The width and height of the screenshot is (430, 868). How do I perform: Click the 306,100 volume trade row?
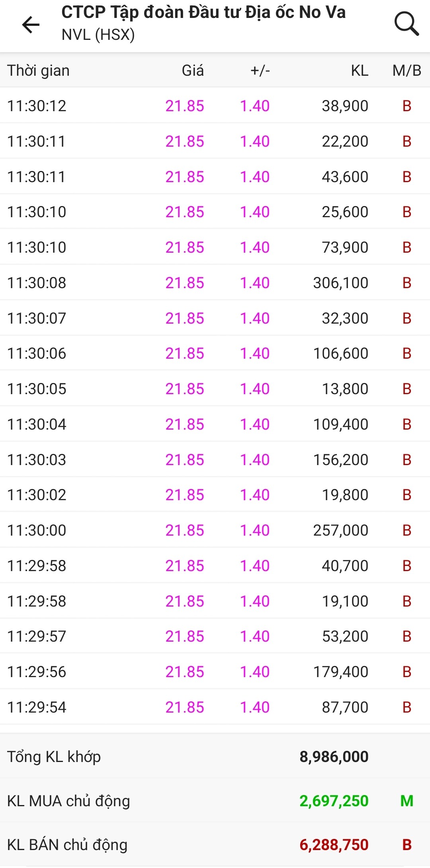[215, 283]
